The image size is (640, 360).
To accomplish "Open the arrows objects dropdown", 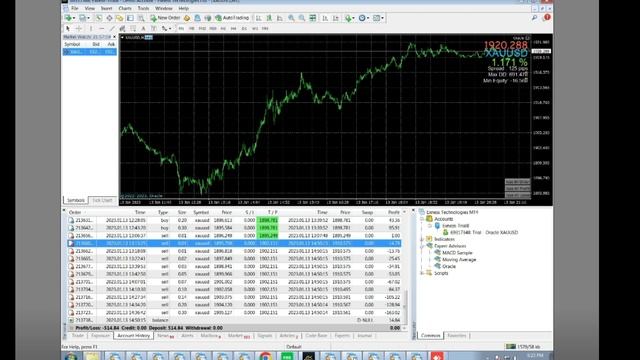I will (x=166, y=29).
